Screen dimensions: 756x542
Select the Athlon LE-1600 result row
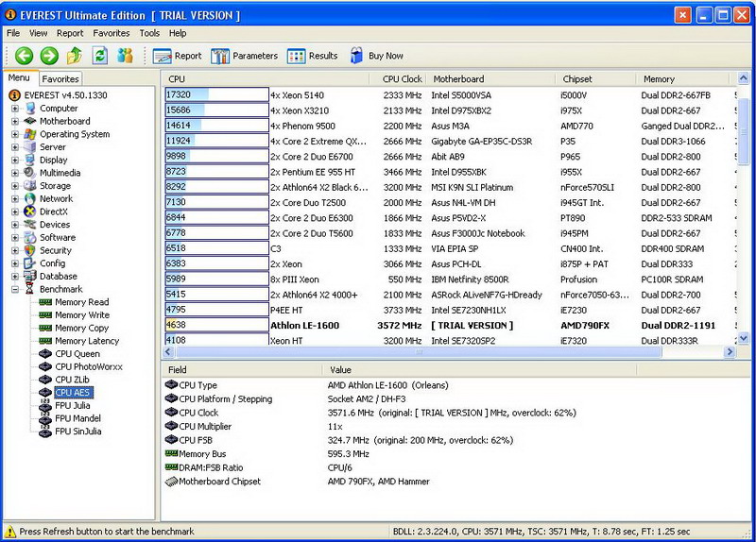450,325
